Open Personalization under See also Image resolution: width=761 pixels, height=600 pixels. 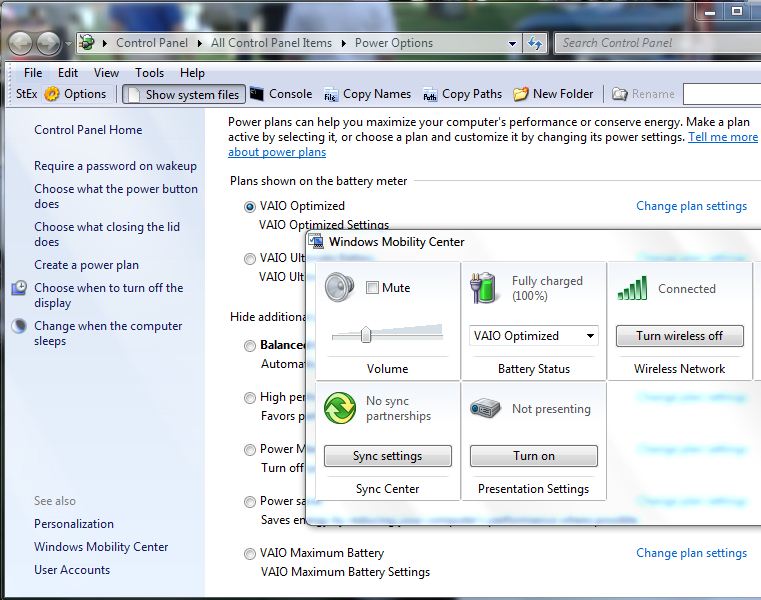click(x=74, y=524)
